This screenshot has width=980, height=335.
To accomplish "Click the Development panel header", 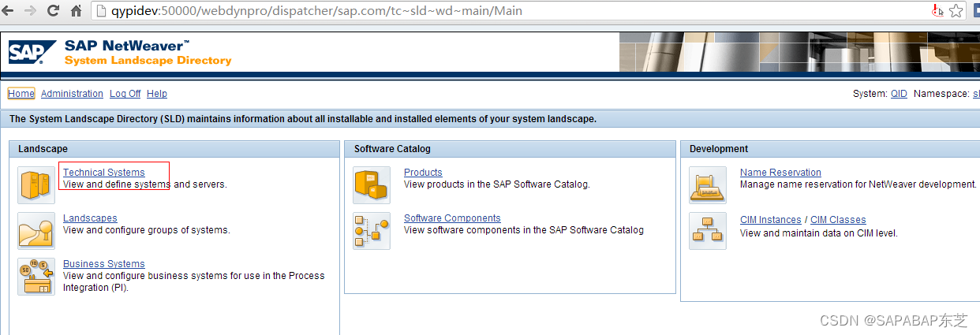I will [830, 149].
